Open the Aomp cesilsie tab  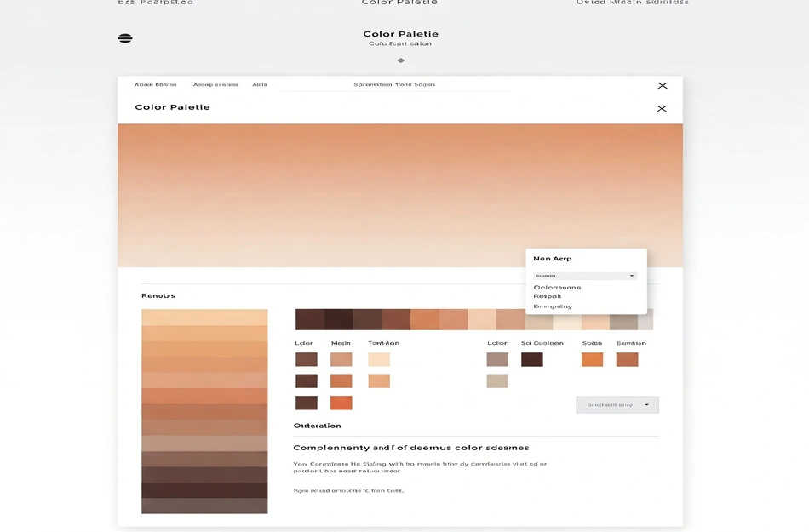click(x=215, y=85)
